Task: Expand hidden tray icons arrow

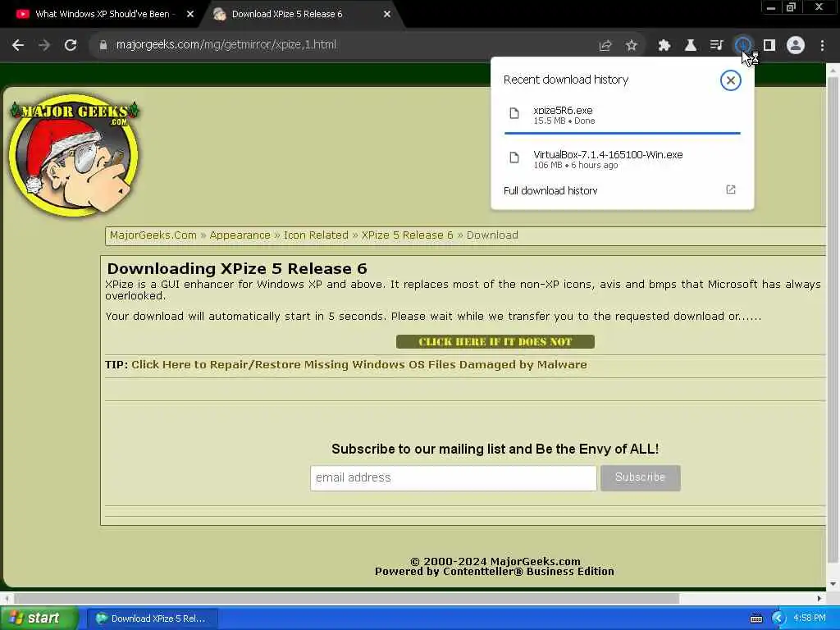Action: pyautogui.click(x=778, y=619)
